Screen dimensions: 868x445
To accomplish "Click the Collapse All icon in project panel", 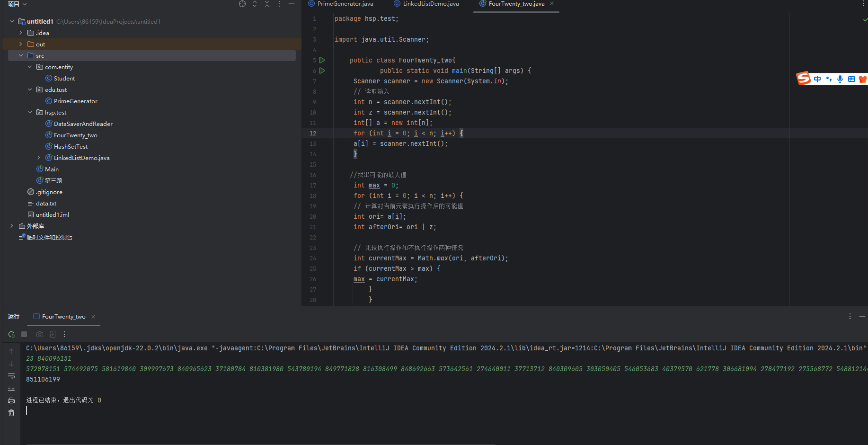I will click(x=267, y=4).
